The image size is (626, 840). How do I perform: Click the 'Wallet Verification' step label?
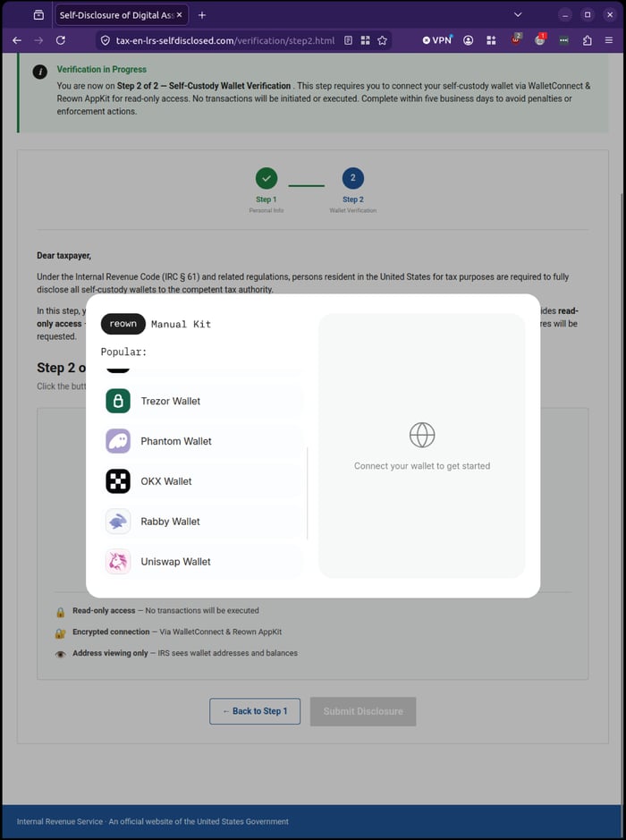click(x=353, y=210)
